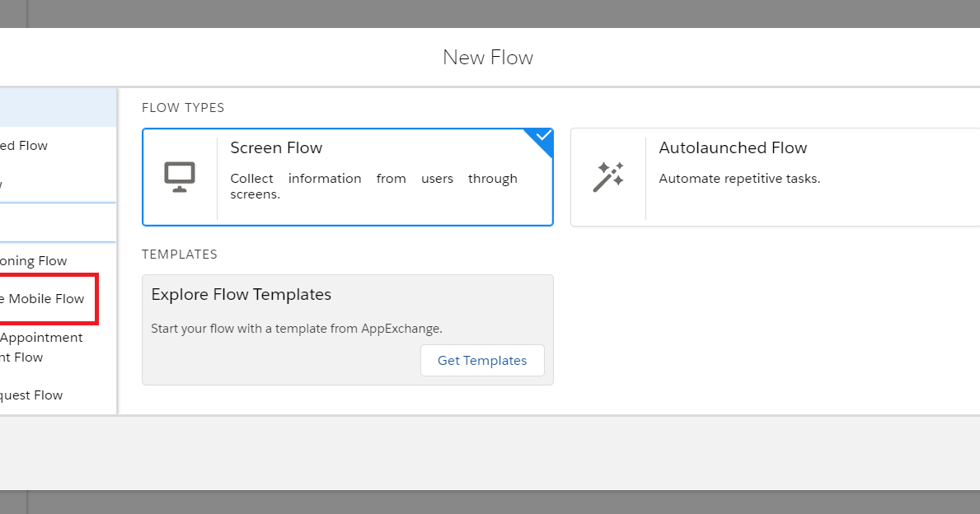980x514 pixels.
Task: Select the Provisioning Flow sidebar item
Action: pos(35,261)
